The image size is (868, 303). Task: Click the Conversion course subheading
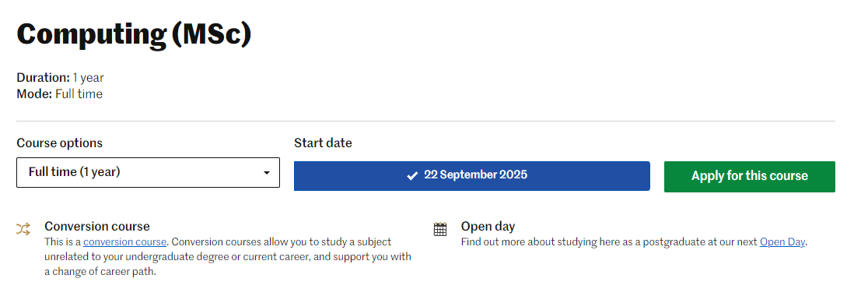point(97,226)
